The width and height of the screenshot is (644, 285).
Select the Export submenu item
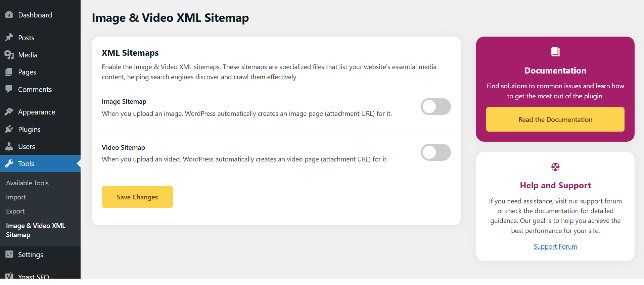point(15,211)
